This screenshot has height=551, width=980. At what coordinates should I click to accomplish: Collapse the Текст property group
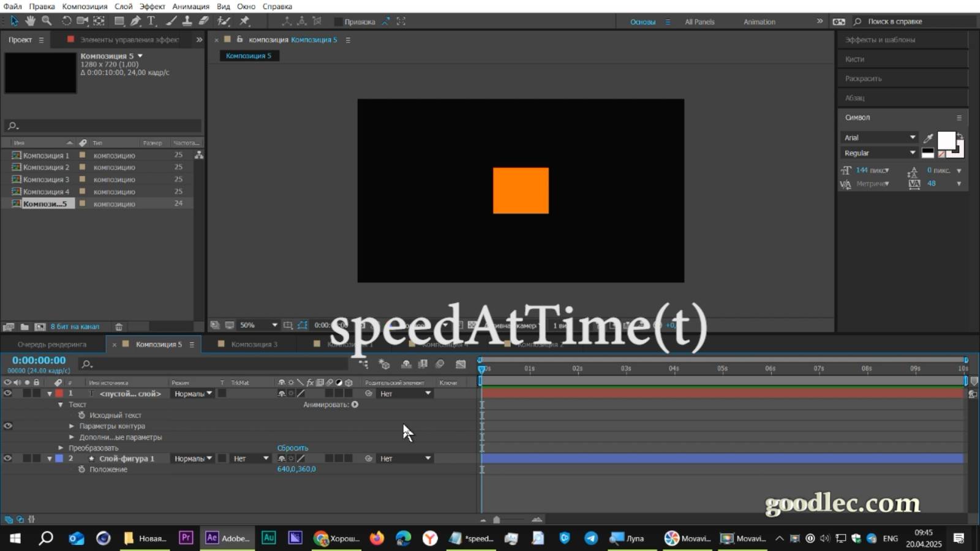pyautogui.click(x=60, y=404)
